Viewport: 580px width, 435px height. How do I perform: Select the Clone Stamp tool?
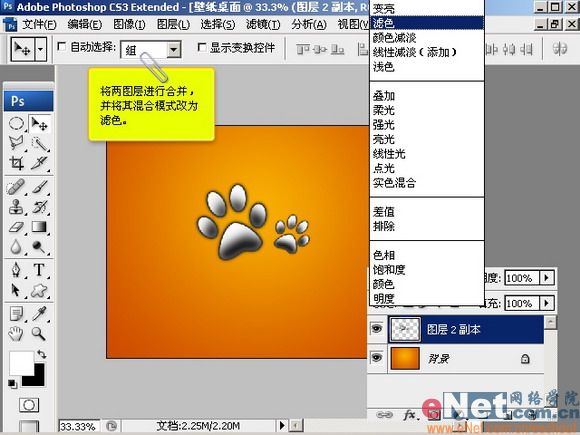click(x=16, y=207)
